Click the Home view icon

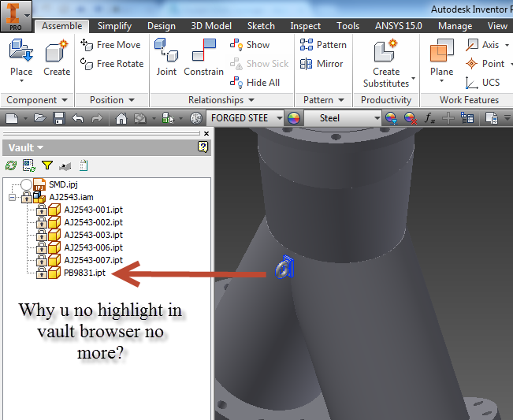[121, 118]
